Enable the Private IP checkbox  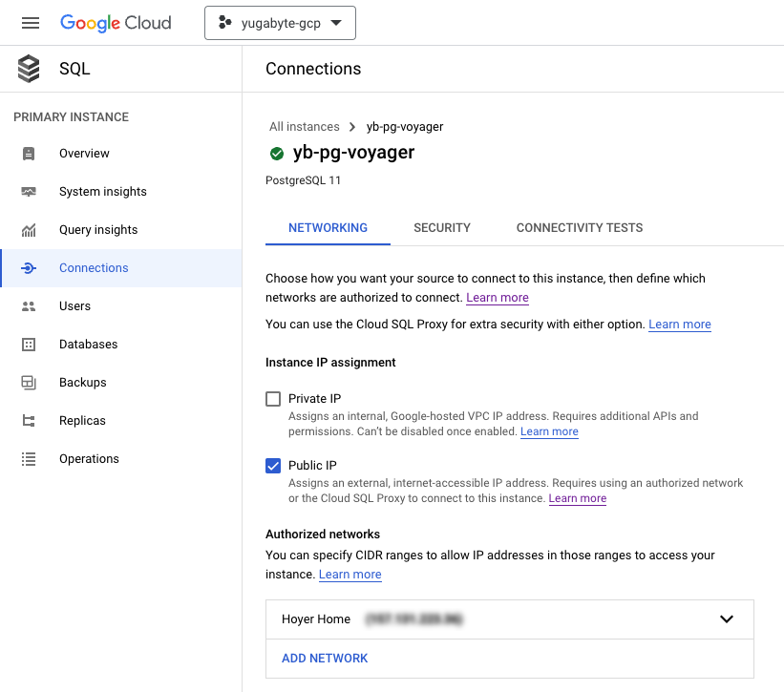pos(273,399)
